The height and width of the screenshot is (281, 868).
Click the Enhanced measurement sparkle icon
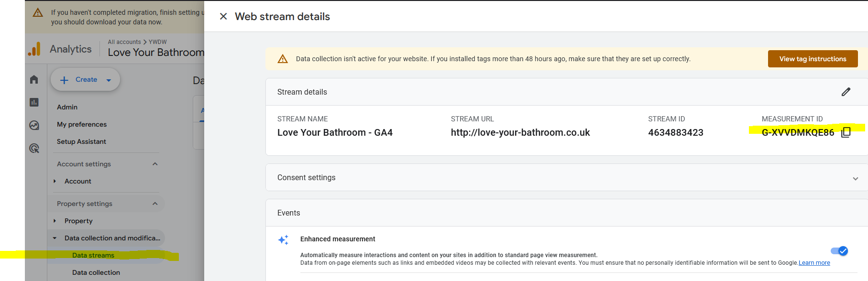click(283, 239)
